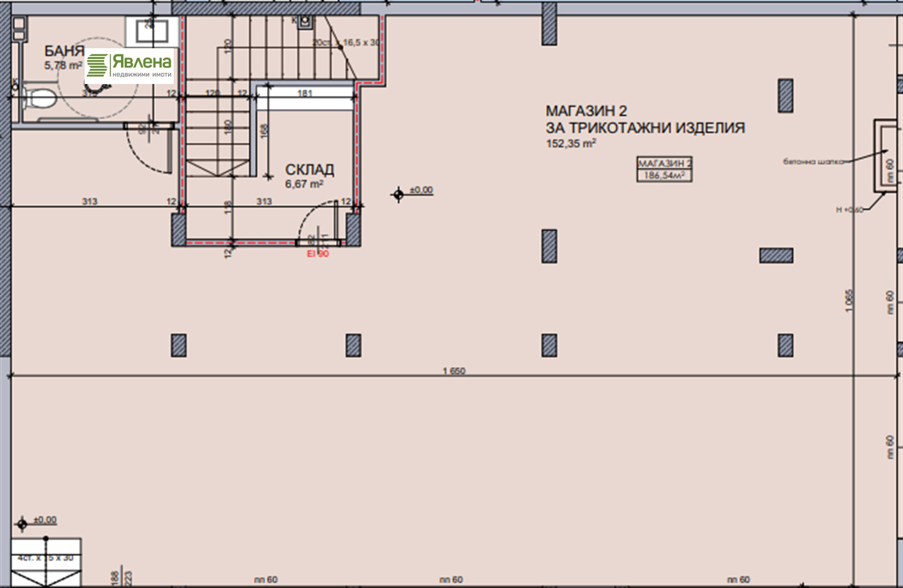Click the red EI 90 door label
The width and height of the screenshot is (903, 588).
317,254
